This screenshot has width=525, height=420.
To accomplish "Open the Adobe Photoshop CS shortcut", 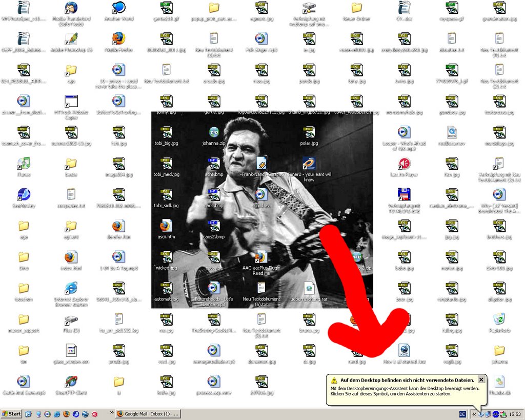I will 71,39.
